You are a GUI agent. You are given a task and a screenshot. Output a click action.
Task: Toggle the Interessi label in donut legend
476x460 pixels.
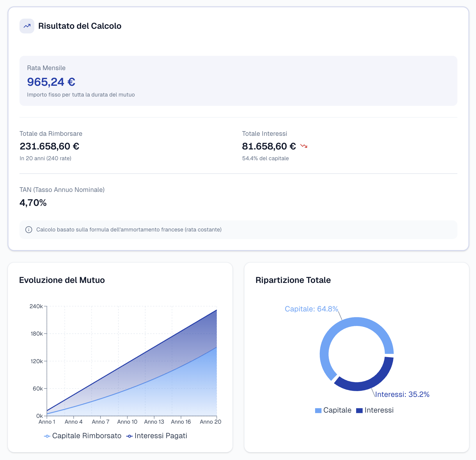379,410
